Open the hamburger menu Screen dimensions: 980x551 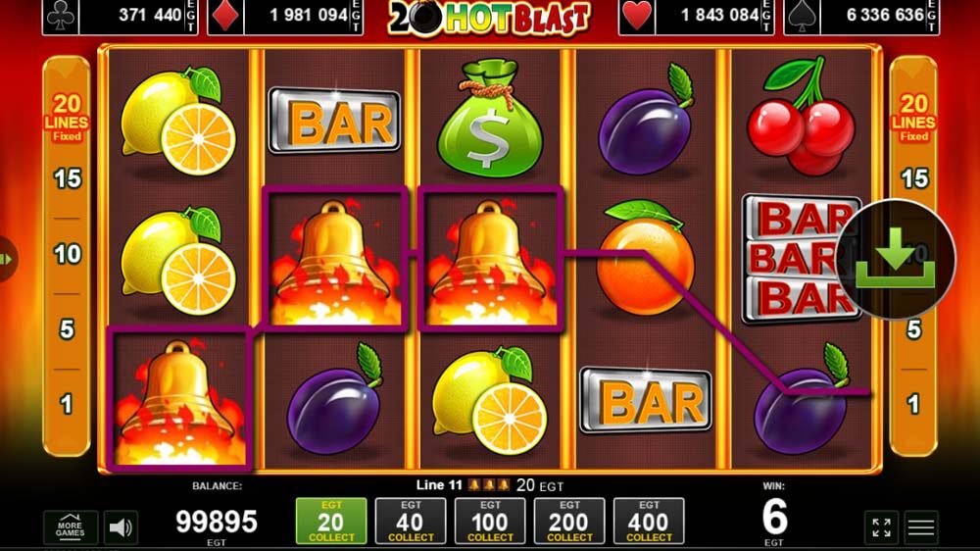click(921, 527)
